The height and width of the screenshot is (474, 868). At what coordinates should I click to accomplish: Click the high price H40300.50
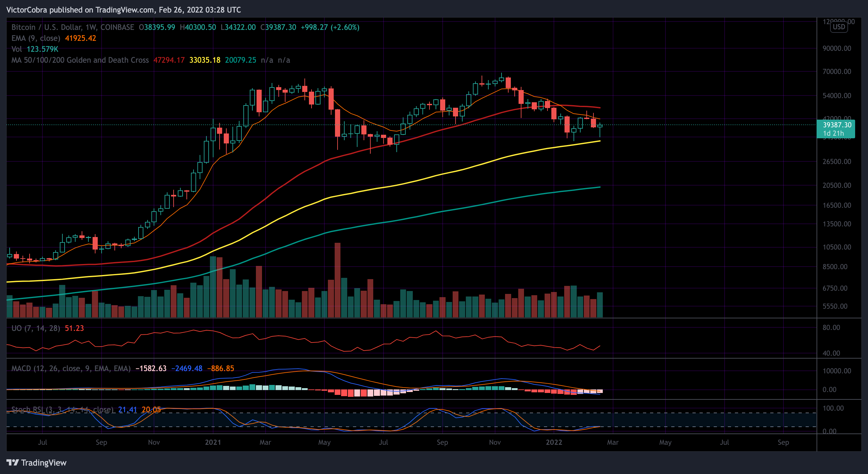tap(198, 27)
